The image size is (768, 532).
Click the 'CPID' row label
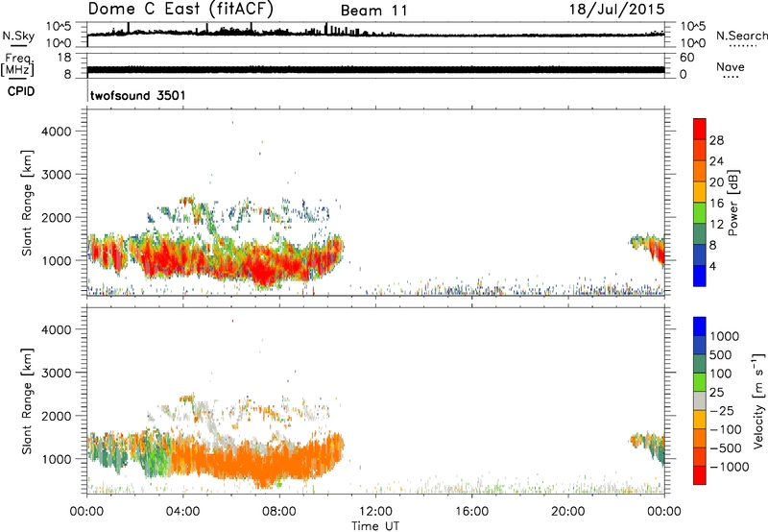[21, 91]
